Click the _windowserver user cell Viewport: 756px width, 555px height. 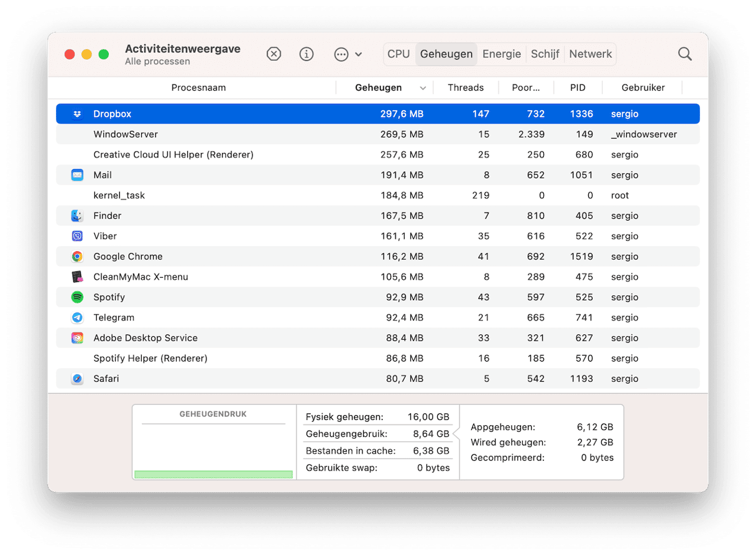click(x=644, y=134)
